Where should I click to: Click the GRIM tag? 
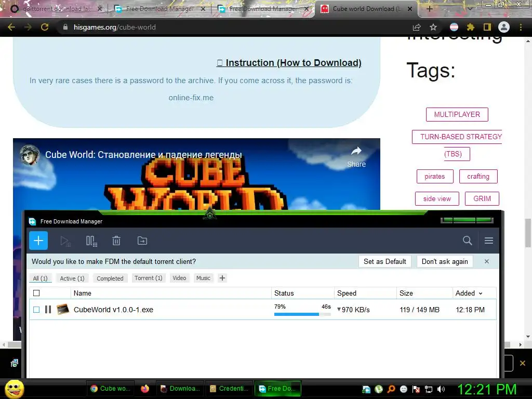point(482,199)
